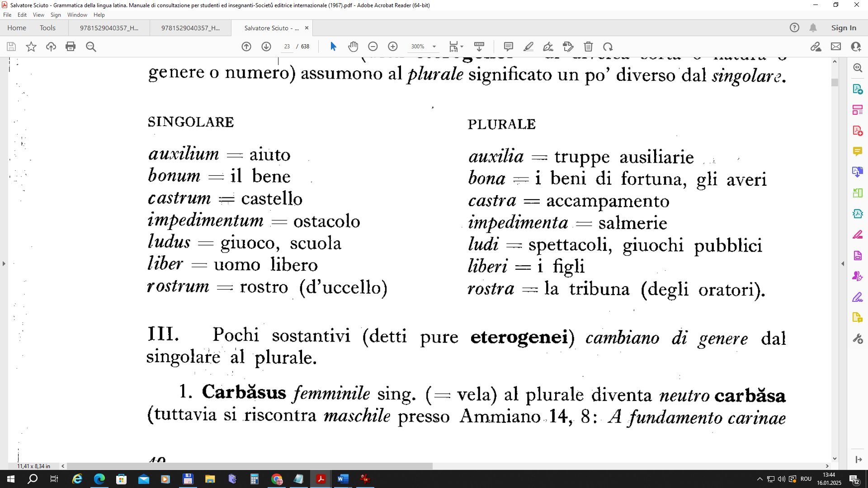Open Chrome from the taskbar
The width and height of the screenshot is (868, 488).
277,479
